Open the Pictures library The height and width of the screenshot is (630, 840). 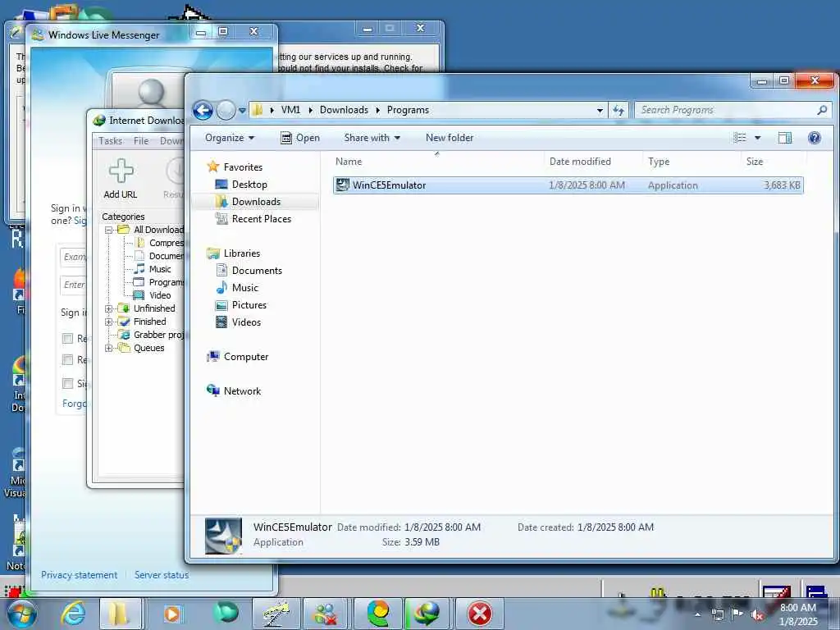pyautogui.click(x=249, y=305)
